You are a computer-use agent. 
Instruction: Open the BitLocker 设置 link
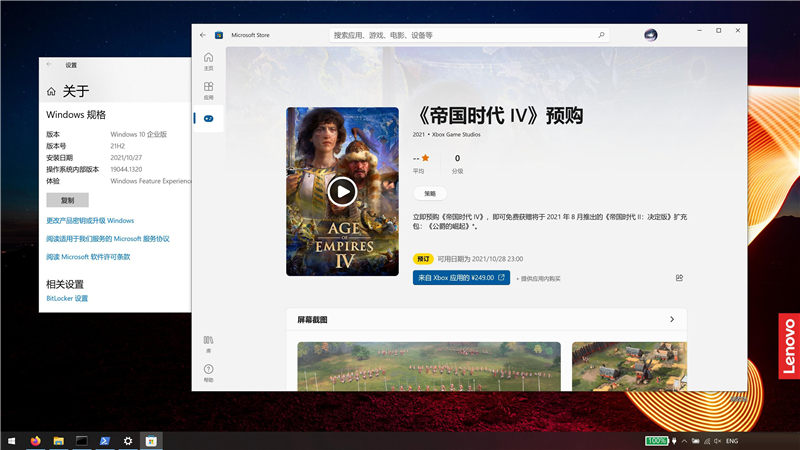(67, 298)
